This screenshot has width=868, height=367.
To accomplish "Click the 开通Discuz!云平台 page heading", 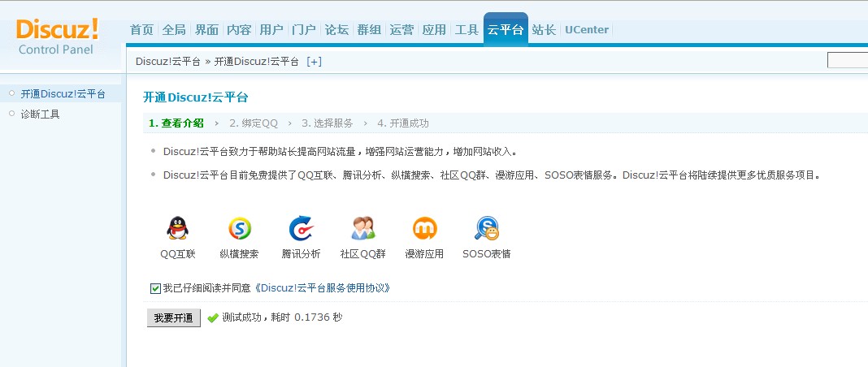I will (196, 97).
